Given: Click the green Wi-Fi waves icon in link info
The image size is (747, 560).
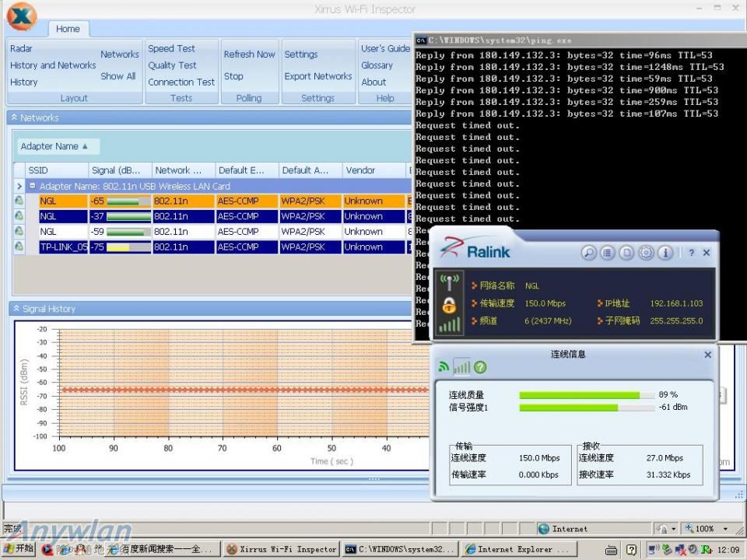Looking at the screenshot, I should click(x=444, y=366).
